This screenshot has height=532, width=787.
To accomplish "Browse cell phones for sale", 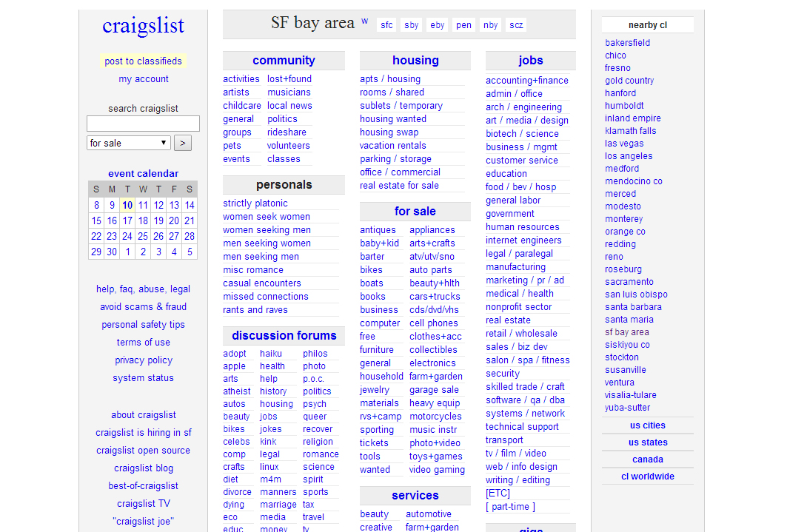I will 434,323.
